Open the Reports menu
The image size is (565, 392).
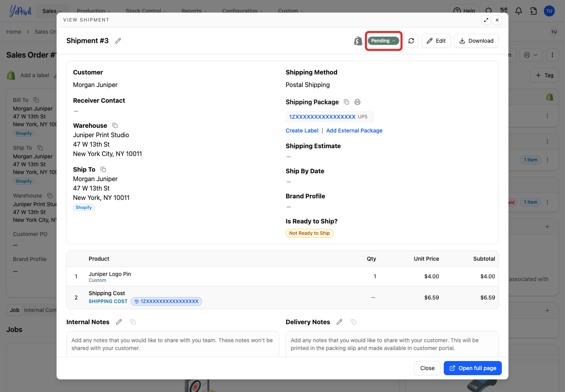(x=194, y=11)
